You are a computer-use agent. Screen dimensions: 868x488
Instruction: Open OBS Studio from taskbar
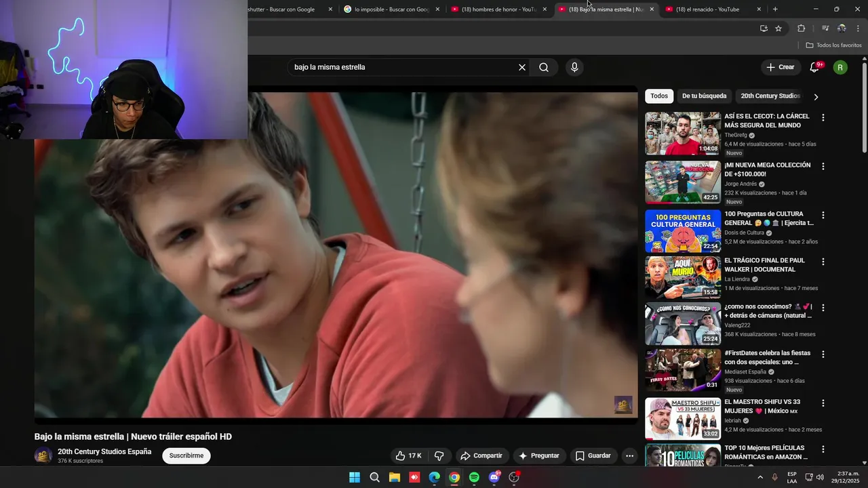pos(514,477)
